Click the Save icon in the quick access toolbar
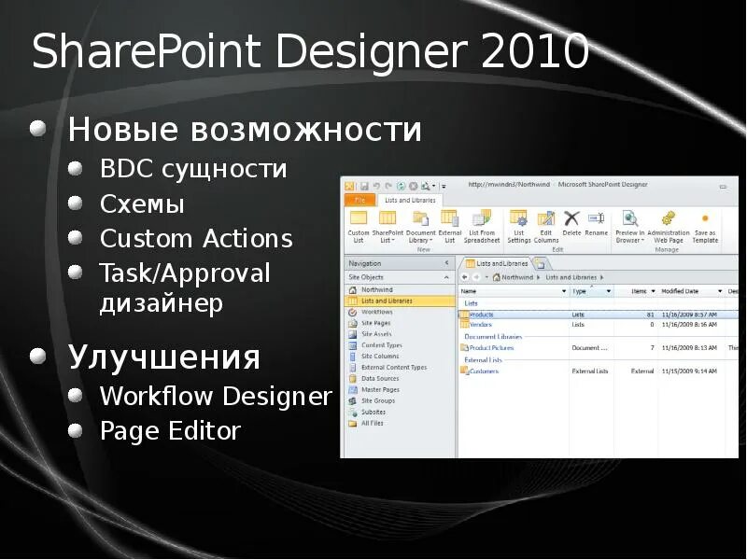Image resolution: width=747 pixels, height=560 pixels. coord(364,186)
